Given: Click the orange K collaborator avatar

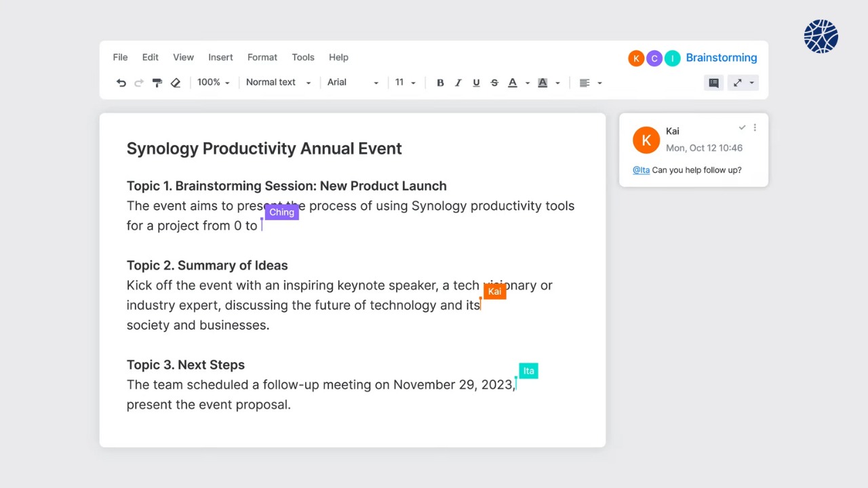Looking at the screenshot, I should [x=636, y=58].
